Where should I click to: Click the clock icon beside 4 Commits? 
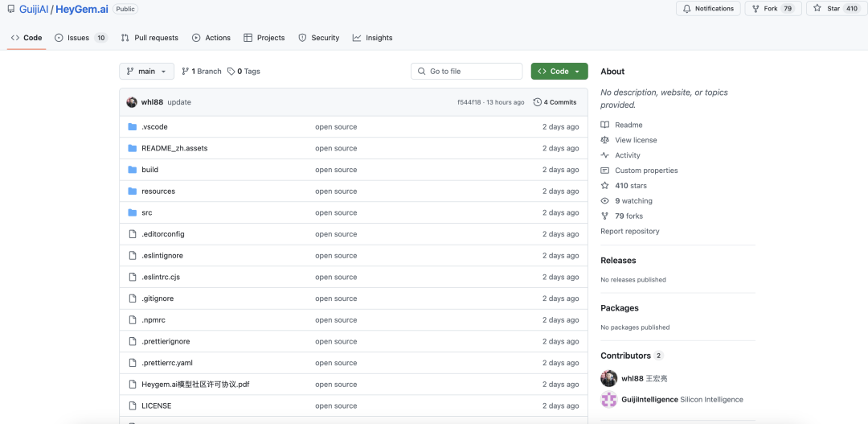(x=537, y=102)
